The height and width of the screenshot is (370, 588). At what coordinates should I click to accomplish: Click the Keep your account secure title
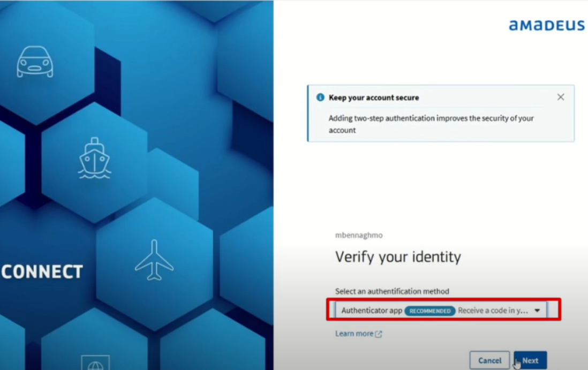pyautogui.click(x=374, y=97)
